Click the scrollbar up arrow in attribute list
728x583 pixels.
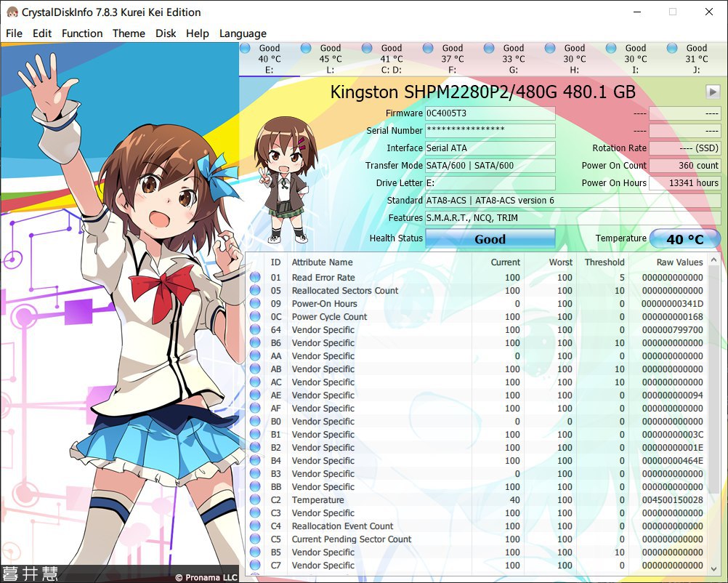pyautogui.click(x=714, y=260)
